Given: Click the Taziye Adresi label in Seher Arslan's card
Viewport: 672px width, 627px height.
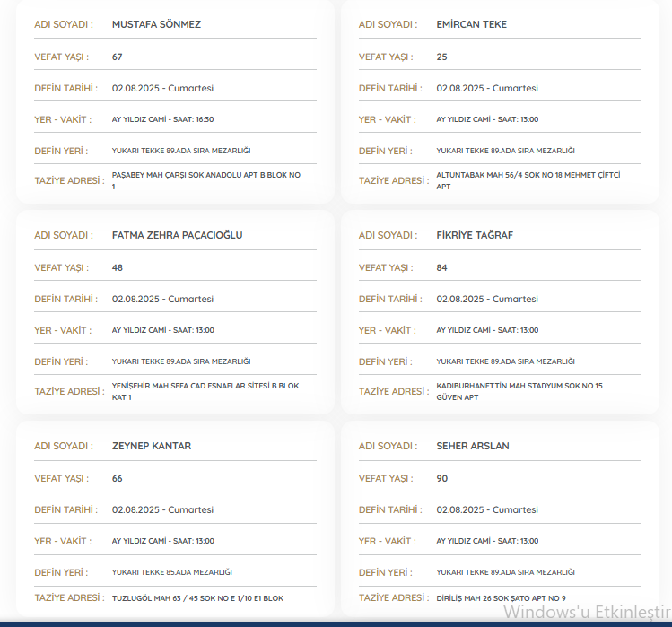Looking at the screenshot, I should pos(393,598).
